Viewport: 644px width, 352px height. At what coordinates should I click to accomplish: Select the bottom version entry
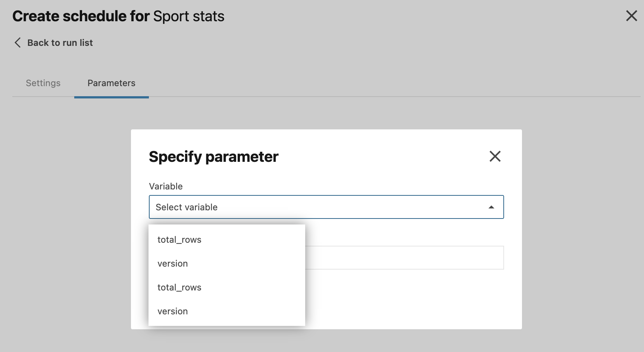pyautogui.click(x=173, y=311)
